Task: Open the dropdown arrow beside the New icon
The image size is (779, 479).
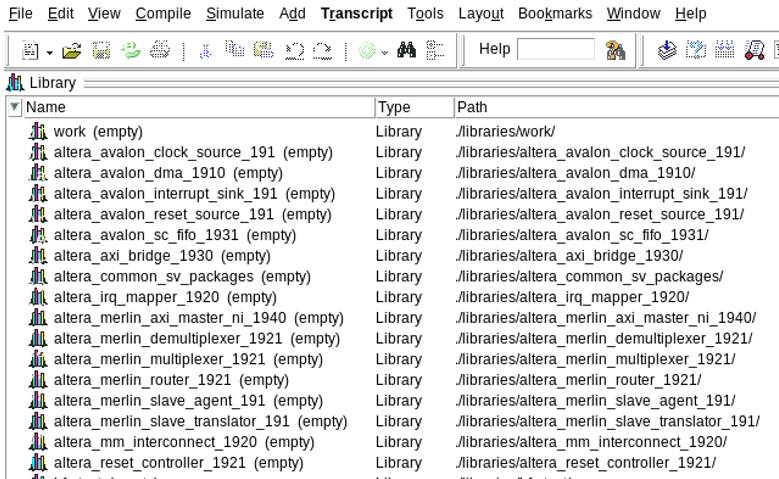Action: click(x=50, y=52)
